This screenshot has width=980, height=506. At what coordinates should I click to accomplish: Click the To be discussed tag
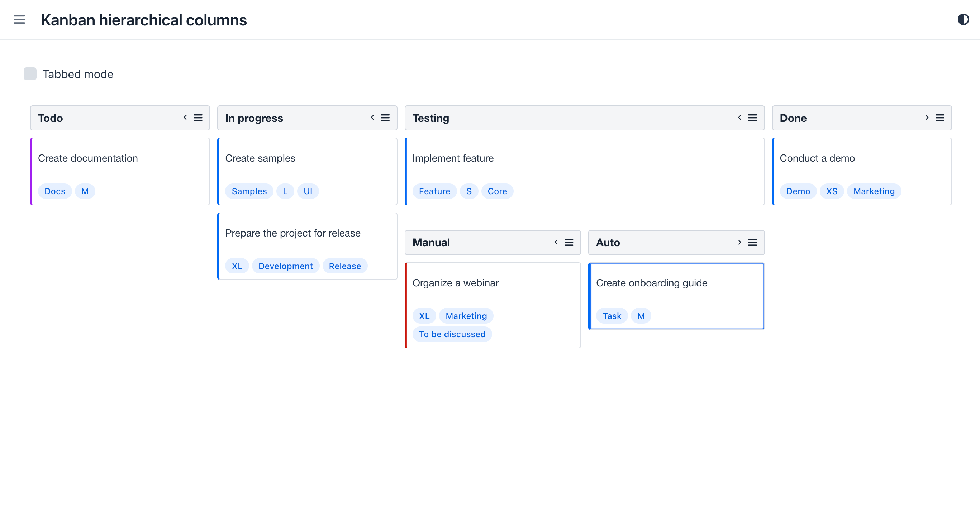click(452, 334)
